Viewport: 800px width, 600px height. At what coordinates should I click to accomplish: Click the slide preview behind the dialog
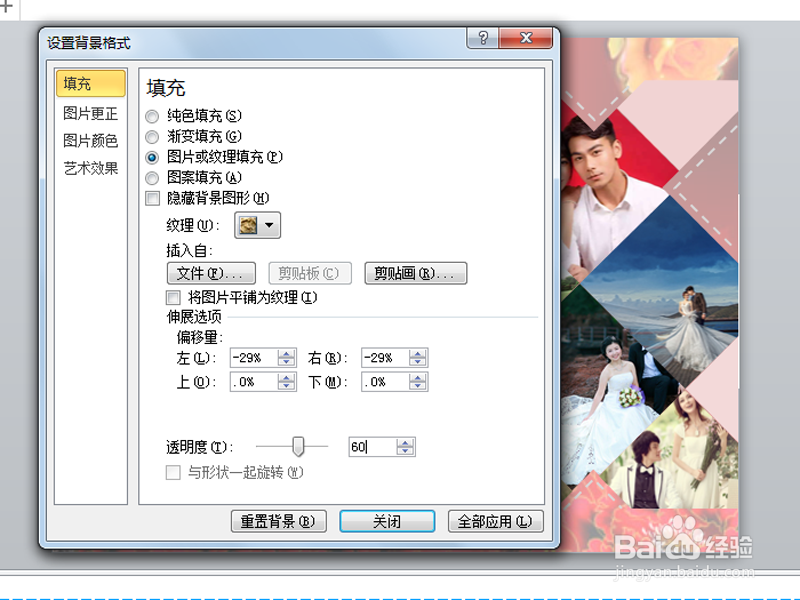(x=649, y=294)
